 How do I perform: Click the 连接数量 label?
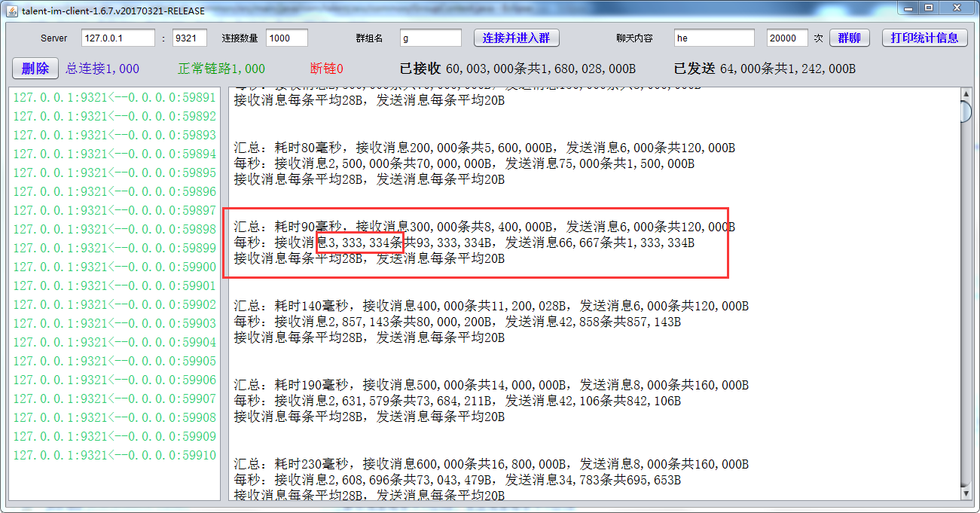point(240,38)
